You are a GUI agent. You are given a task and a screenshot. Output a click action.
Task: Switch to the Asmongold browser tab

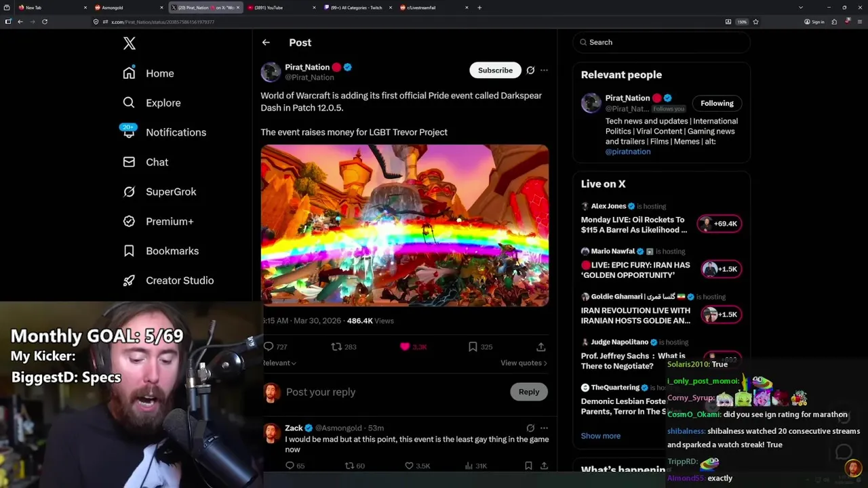point(129,7)
